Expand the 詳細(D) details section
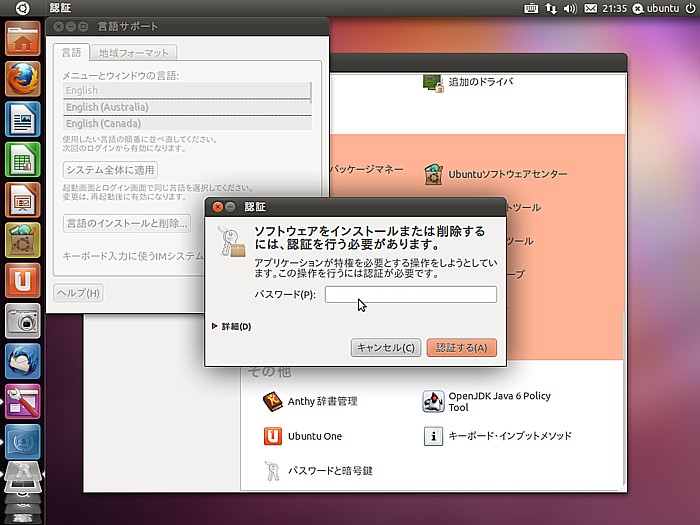The height and width of the screenshot is (525, 700). coord(232,326)
